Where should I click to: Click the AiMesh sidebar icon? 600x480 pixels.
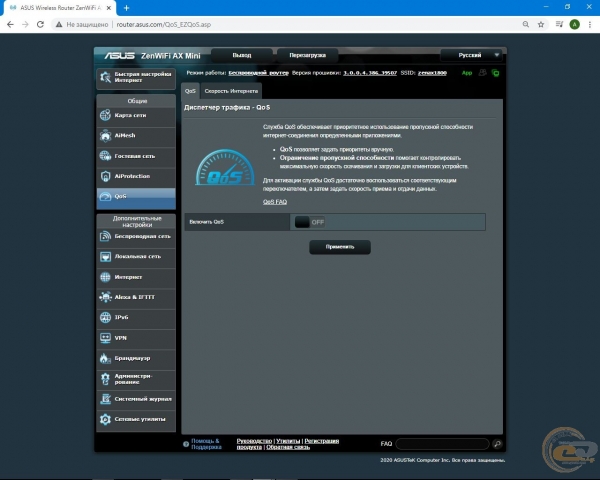coord(105,136)
